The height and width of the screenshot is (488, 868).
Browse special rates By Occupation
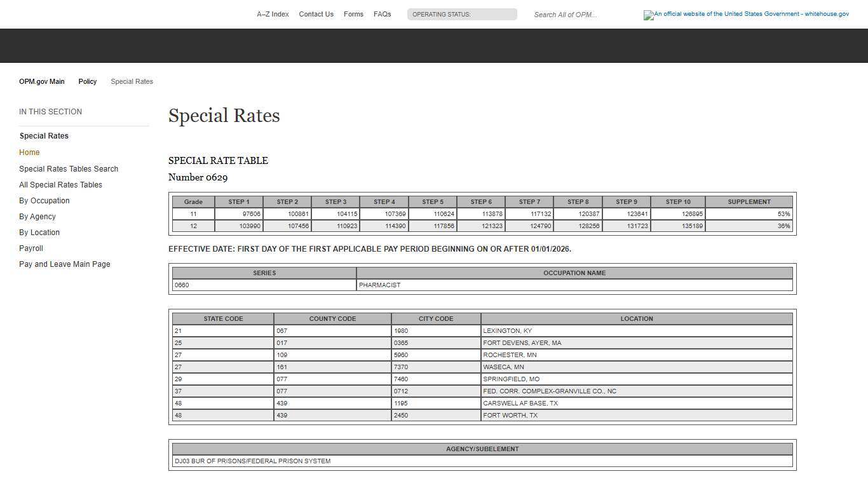click(44, 200)
